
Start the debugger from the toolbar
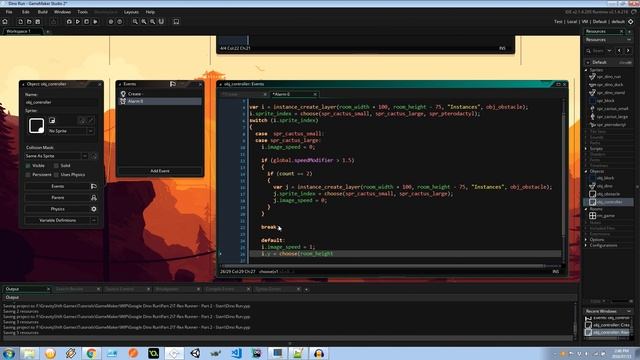tap(69, 22)
